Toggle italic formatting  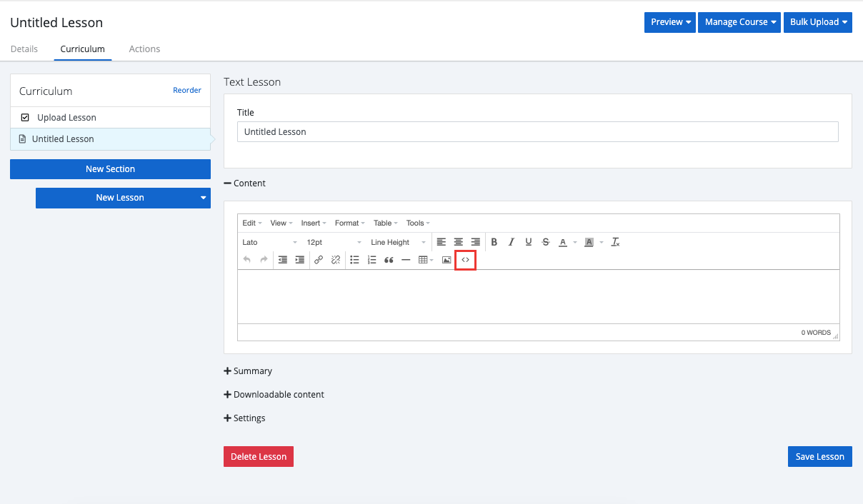(x=511, y=242)
